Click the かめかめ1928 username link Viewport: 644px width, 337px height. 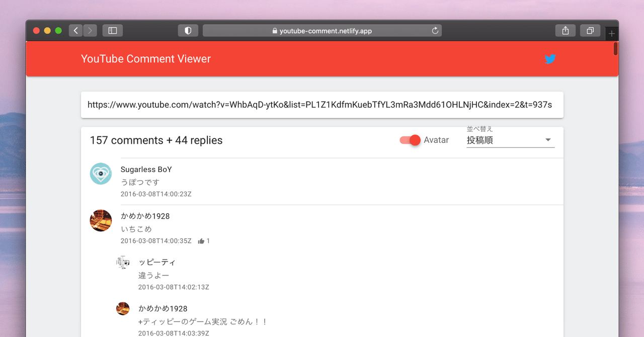click(145, 216)
